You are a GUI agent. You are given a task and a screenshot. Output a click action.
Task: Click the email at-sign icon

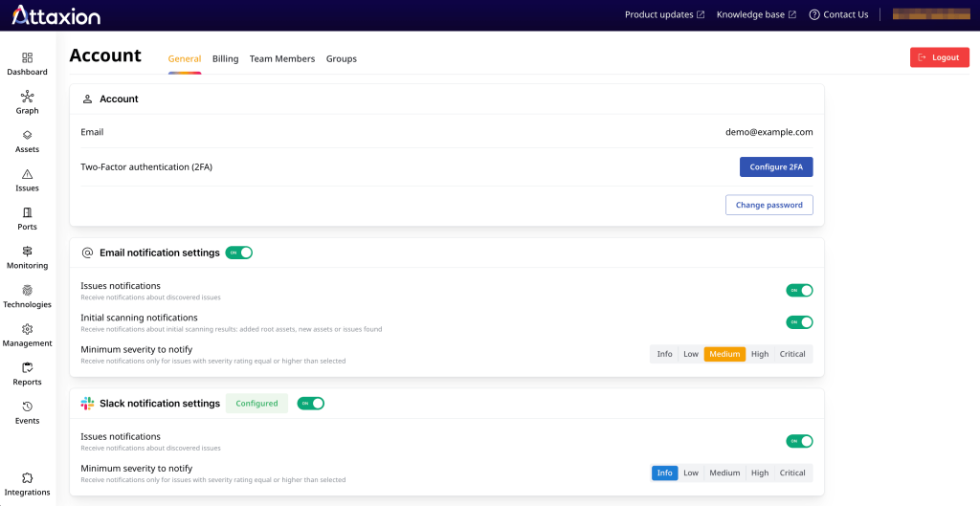pyautogui.click(x=87, y=253)
